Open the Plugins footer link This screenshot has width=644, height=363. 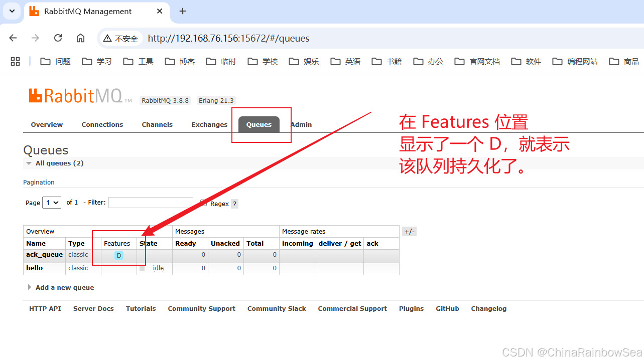pos(412,308)
